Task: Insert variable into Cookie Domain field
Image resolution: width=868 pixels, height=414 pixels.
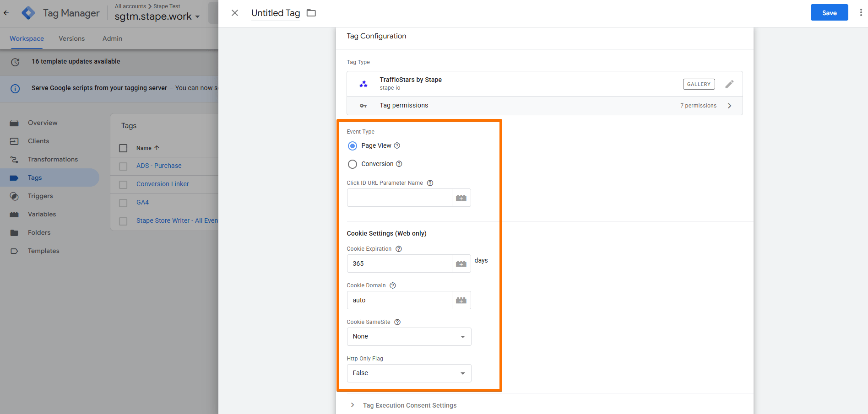Action: tap(461, 301)
